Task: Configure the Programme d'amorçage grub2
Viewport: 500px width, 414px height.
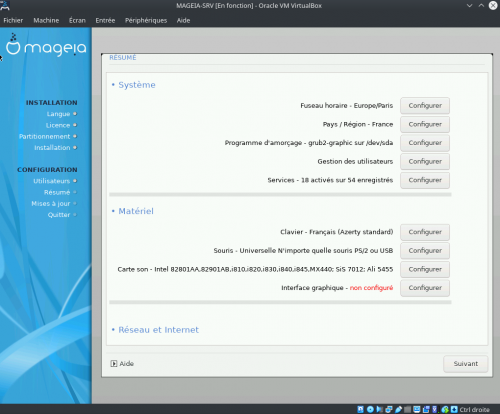Action: (x=425, y=143)
